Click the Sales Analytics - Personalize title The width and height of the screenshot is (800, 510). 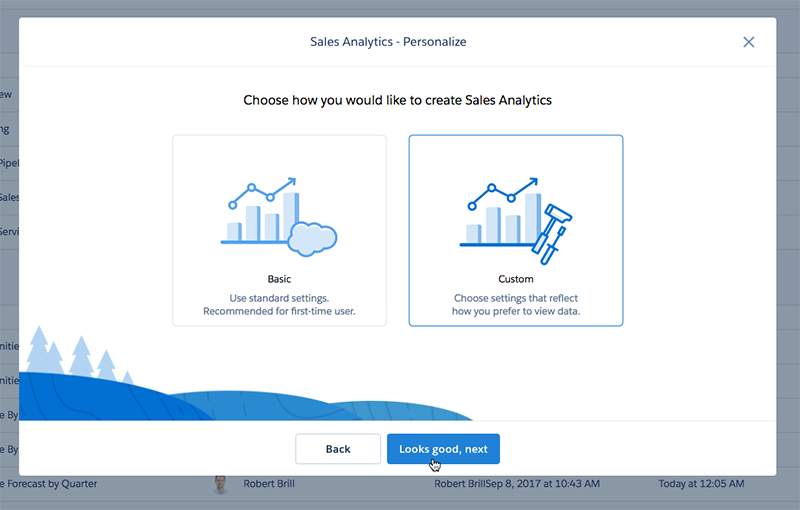tap(388, 42)
